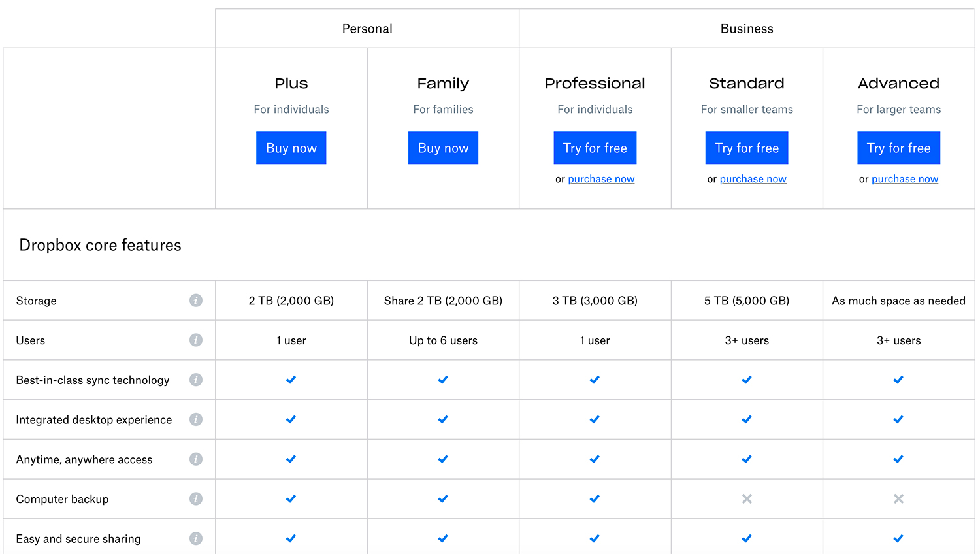Viewport: 980px width, 554px height.
Task: Click Buy now for the Plus plan
Action: click(x=291, y=148)
